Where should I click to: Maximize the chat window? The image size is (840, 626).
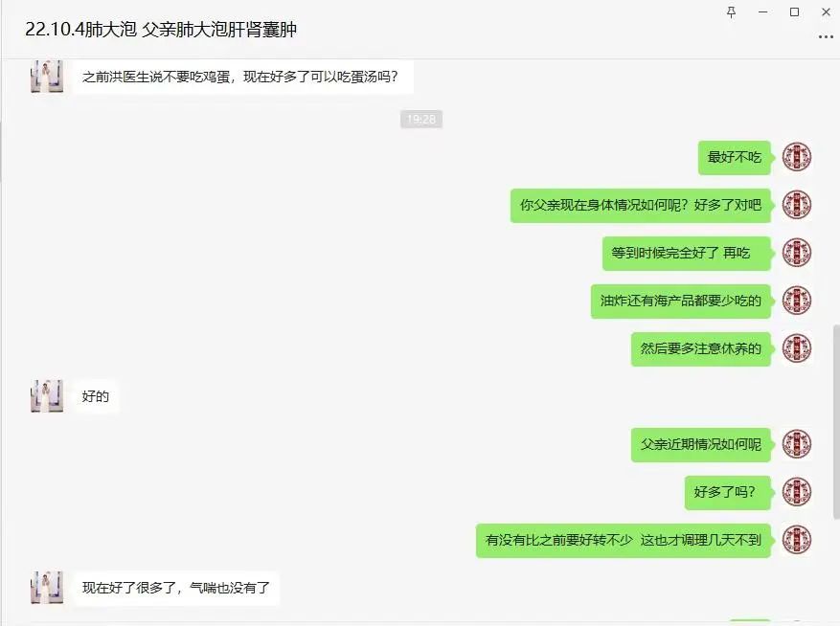(794, 11)
